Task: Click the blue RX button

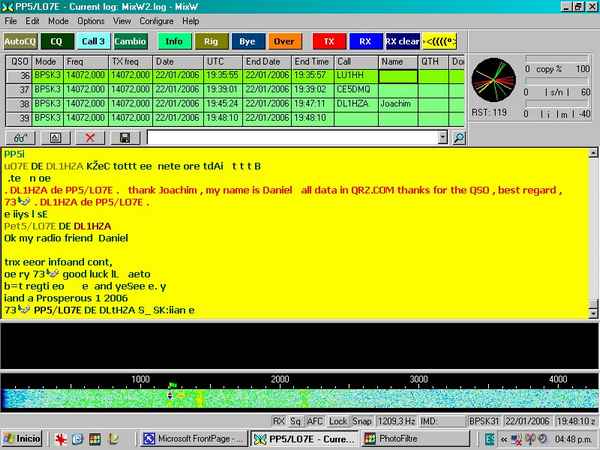Action: tap(365, 41)
